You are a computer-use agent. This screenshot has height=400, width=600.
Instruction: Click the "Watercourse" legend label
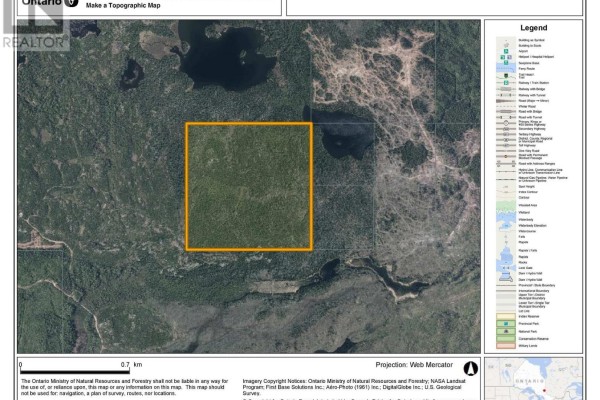tap(527, 231)
